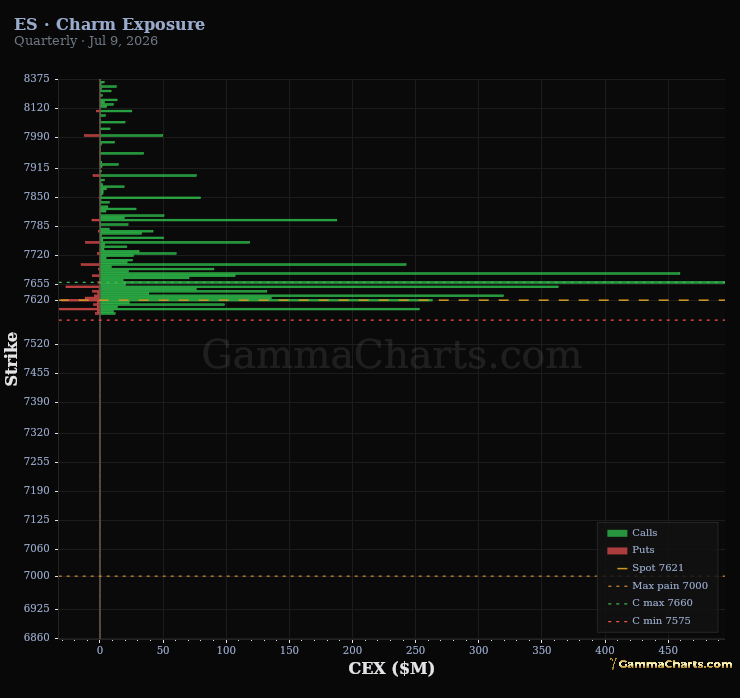Select the 7620 strike axis label

pyautogui.click(x=37, y=299)
